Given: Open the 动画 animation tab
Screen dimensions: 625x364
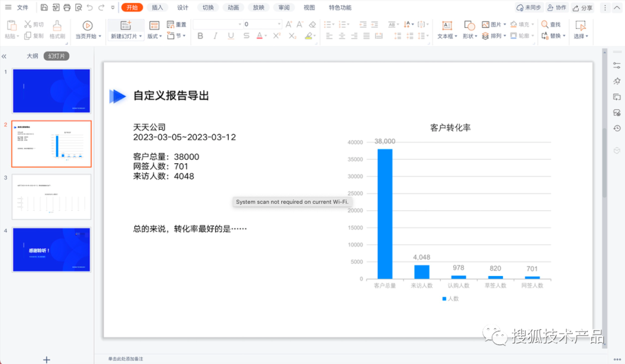Looking at the screenshot, I should (x=233, y=8).
